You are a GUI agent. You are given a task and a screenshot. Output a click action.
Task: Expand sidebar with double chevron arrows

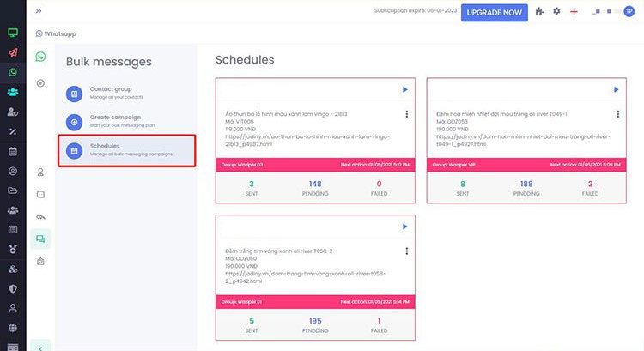39,11
